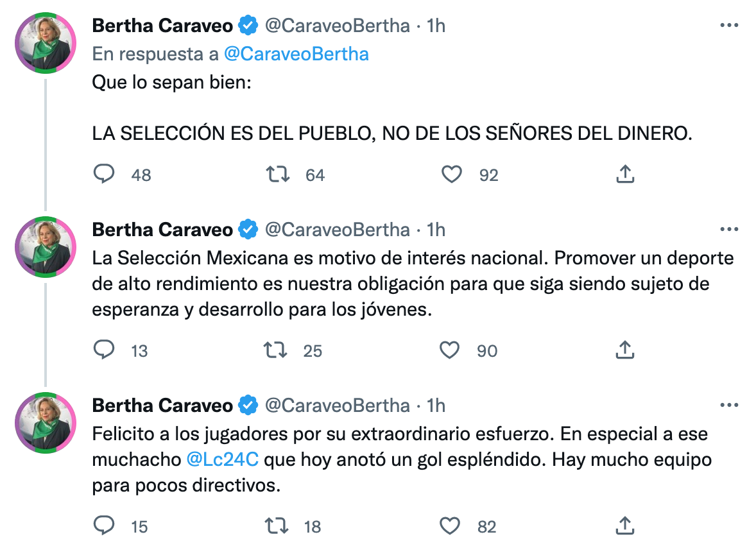Open the more options menu on the third tweet

point(730,406)
